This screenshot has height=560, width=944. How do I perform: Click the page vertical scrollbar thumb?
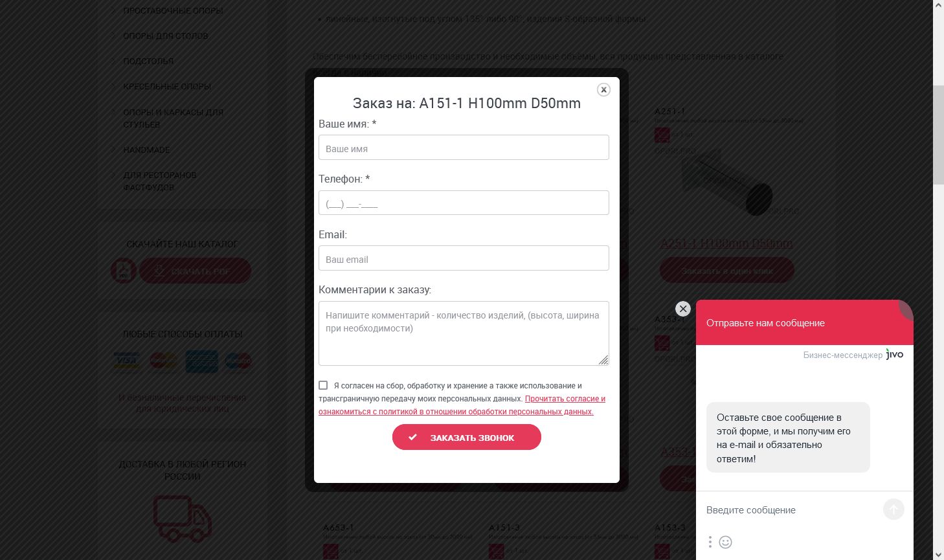pos(938,134)
